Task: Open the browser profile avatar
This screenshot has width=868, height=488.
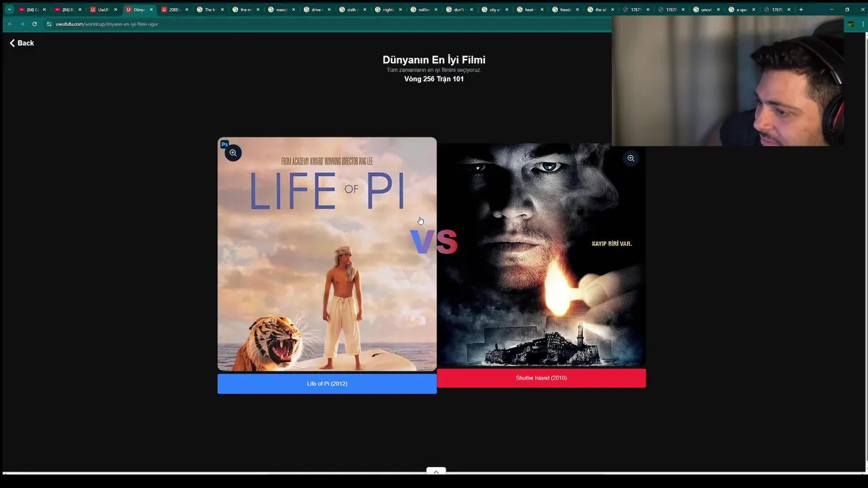Action: point(850,24)
